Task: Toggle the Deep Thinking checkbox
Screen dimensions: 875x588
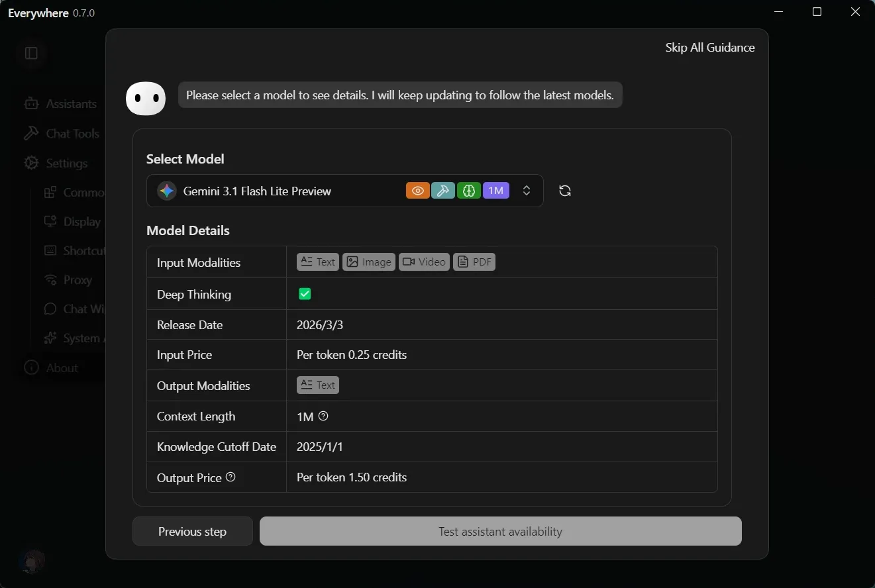Action: pyautogui.click(x=305, y=294)
